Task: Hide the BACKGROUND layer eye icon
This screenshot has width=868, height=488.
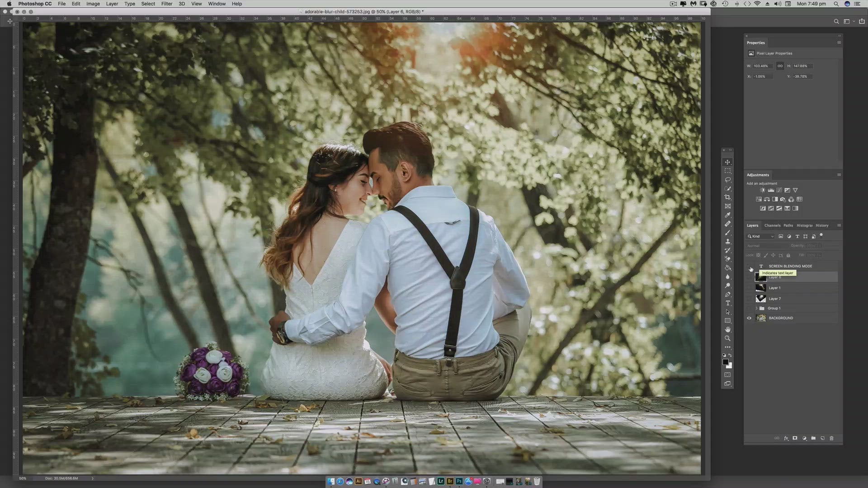Action: tap(749, 318)
